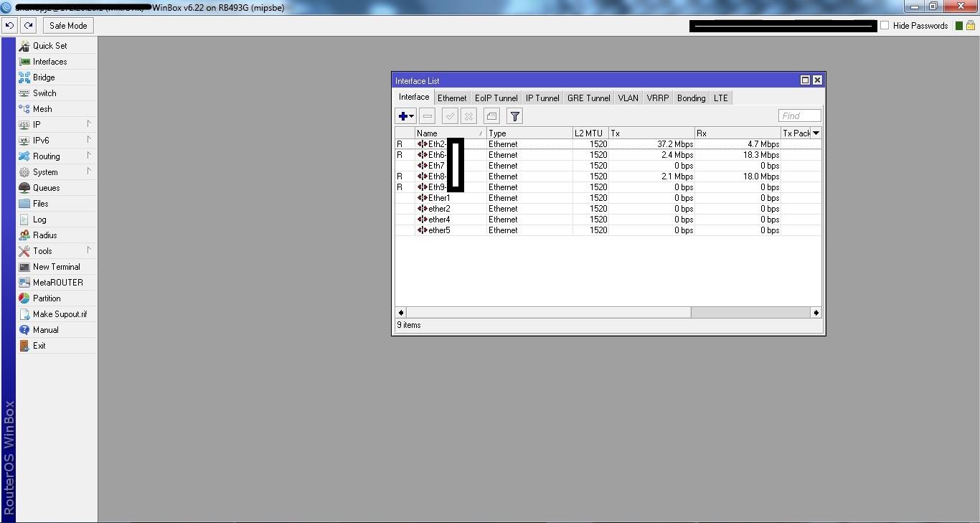Switch to the Ethernet tab

pyautogui.click(x=452, y=98)
